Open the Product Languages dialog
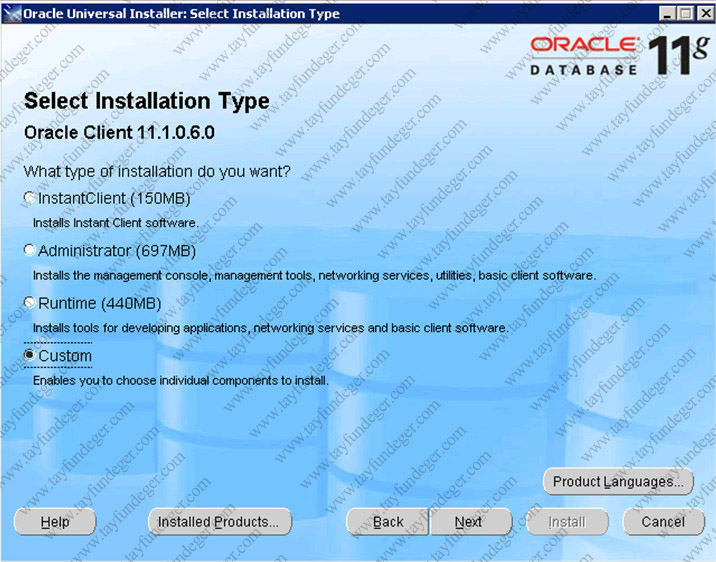The width and height of the screenshot is (716, 562). [x=618, y=482]
